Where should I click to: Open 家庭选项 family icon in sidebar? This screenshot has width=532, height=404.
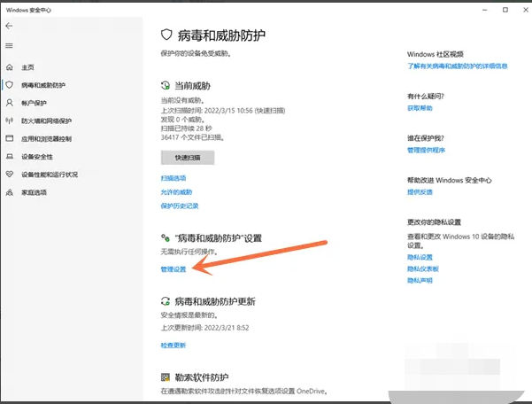pyautogui.click(x=9, y=191)
